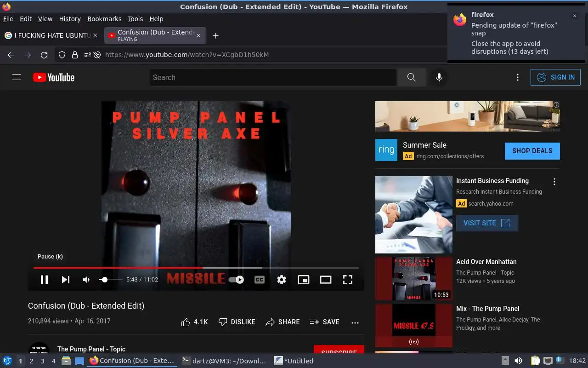The height and width of the screenshot is (368, 588).
Task: Open more actions menu beside SAVE
Action: (x=355, y=322)
